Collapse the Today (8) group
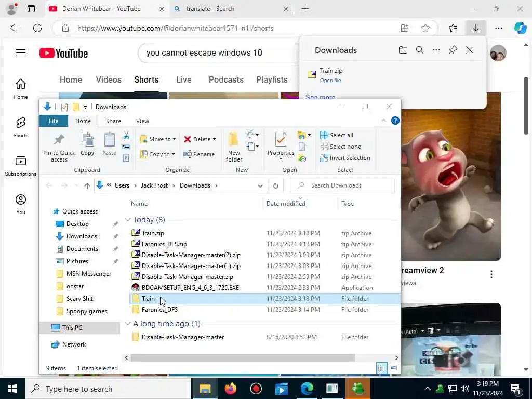This screenshot has height=399, width=532. tap(128, 220)
